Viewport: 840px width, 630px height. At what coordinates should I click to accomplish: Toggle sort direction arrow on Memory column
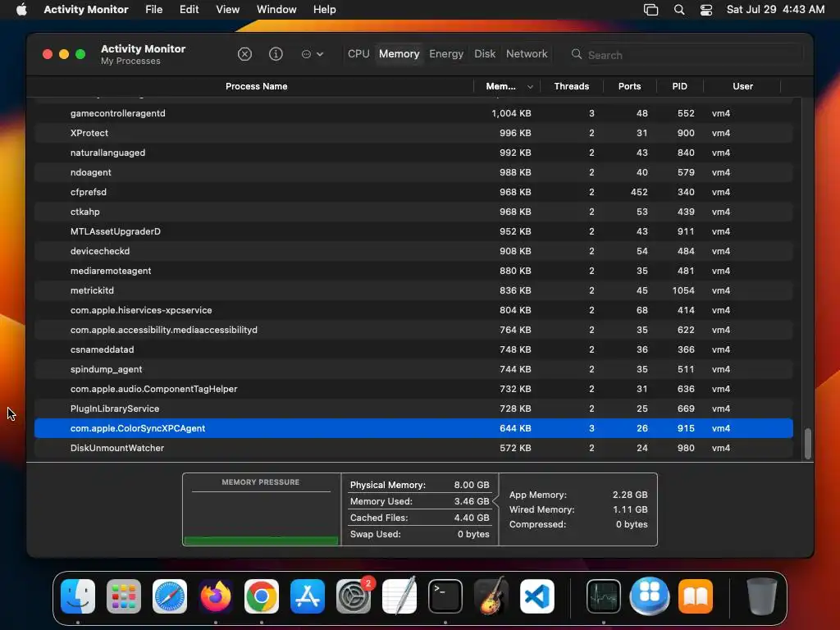click(x=530, y=87)
